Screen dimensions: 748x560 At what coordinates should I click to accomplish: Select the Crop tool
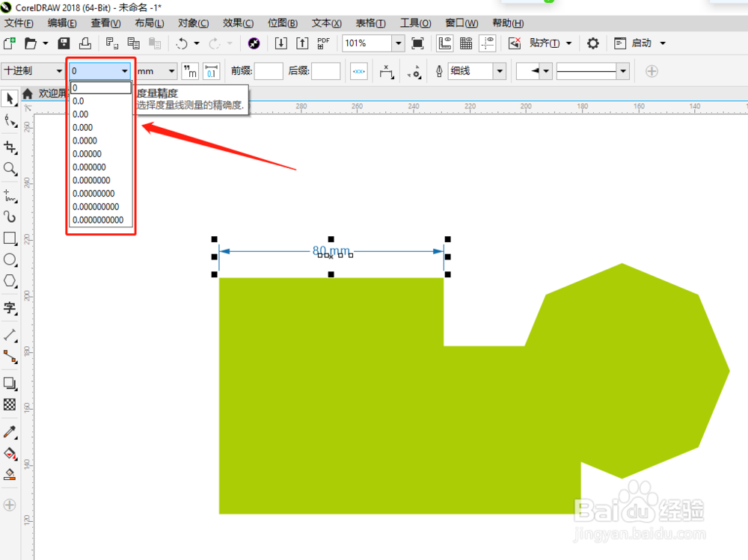coord(10,147)
